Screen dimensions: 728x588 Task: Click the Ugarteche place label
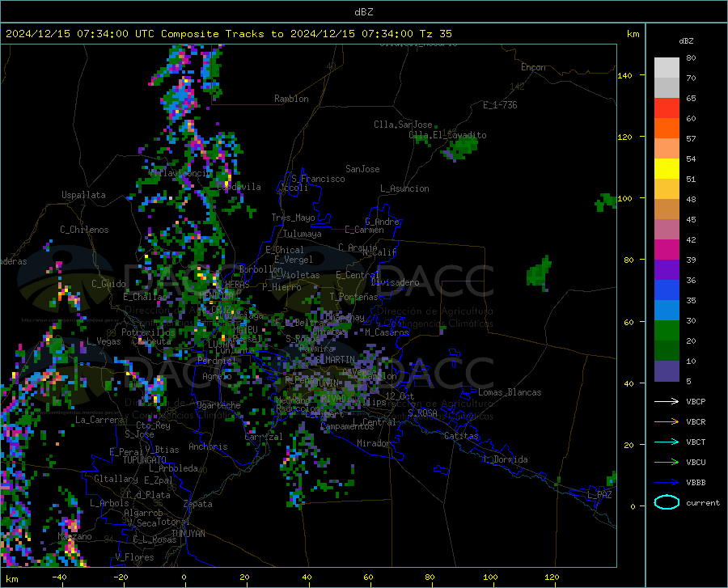click(x=218, y=405)
